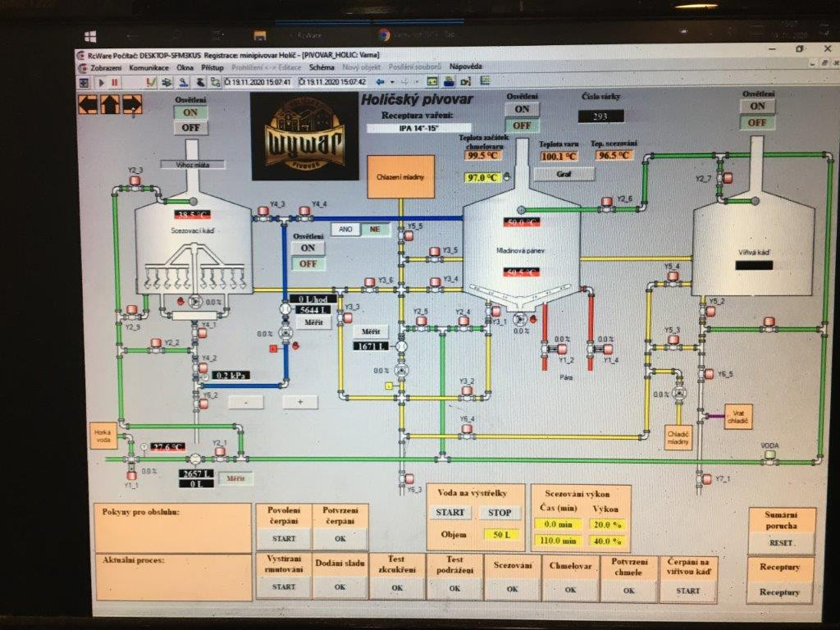
Task: Click the blue back arrow toolbar icon
Action: pos(380,82)
